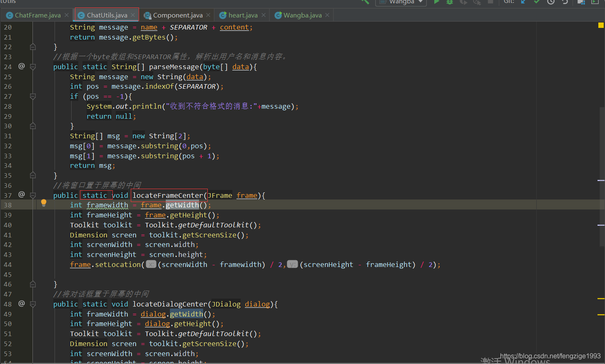Click 'JDialog' parameter type on line 48
605x364 pixels.
[226, 304]
